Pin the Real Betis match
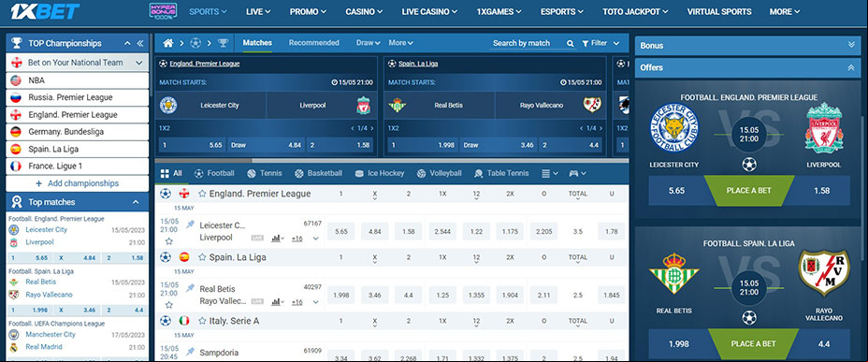Viewport: 868px width, 362px height. (x=191, y=288)
